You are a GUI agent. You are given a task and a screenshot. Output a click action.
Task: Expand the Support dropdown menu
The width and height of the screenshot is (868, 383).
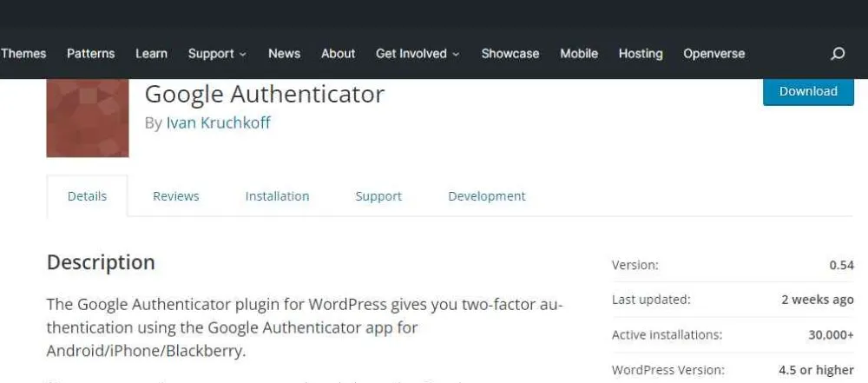[x=217, y=54]
